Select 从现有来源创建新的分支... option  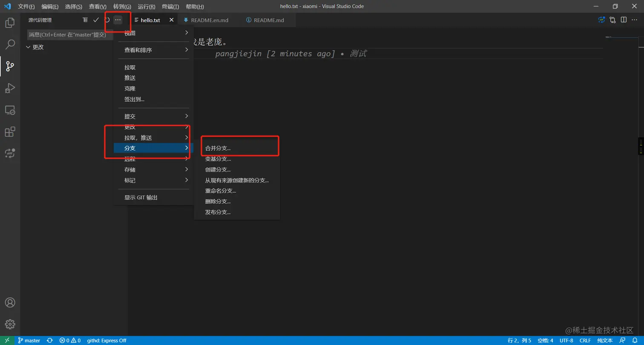point(237,180)
